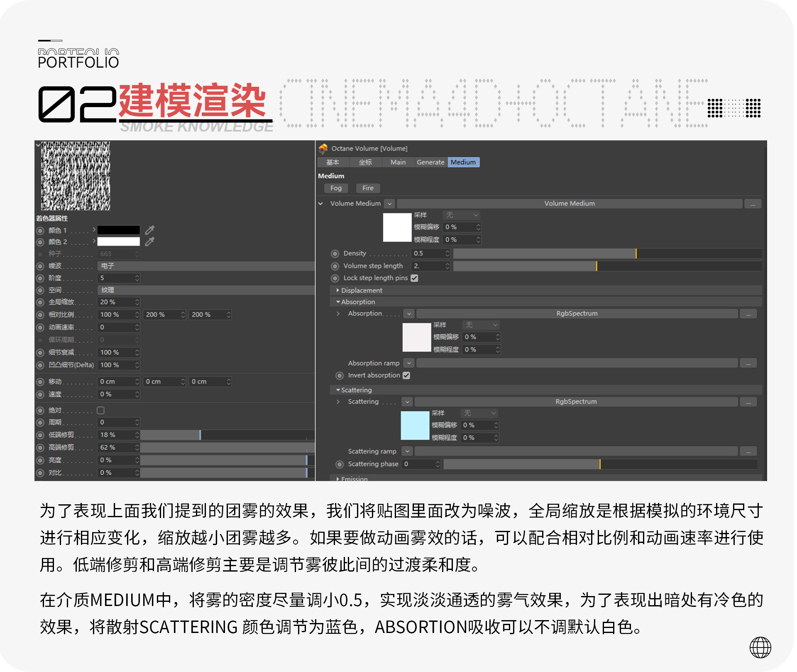Viewport: 797px width, 672px height.
Task: Switch to the 坐标 tab
Action: pos(365,162)
